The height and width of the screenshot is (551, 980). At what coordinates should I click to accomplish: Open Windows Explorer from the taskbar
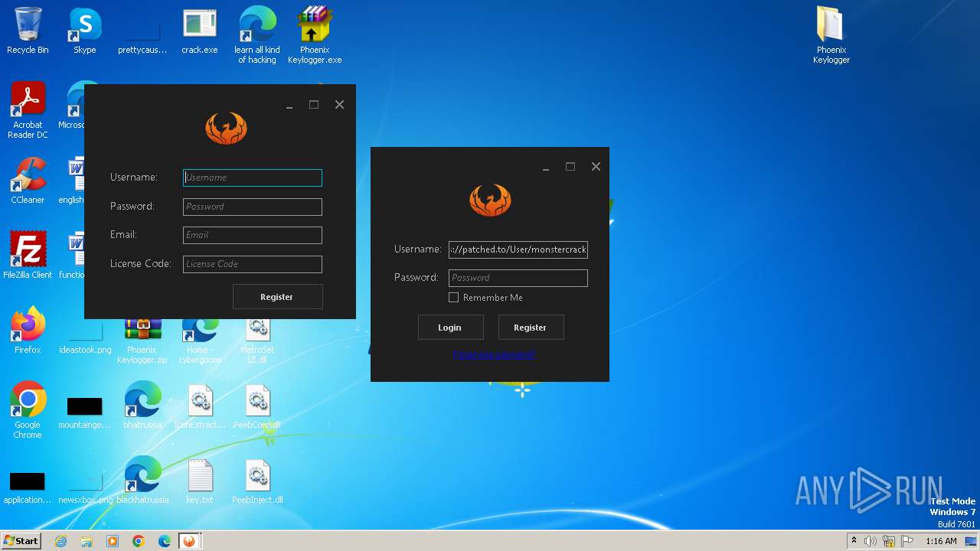(87, 541)
